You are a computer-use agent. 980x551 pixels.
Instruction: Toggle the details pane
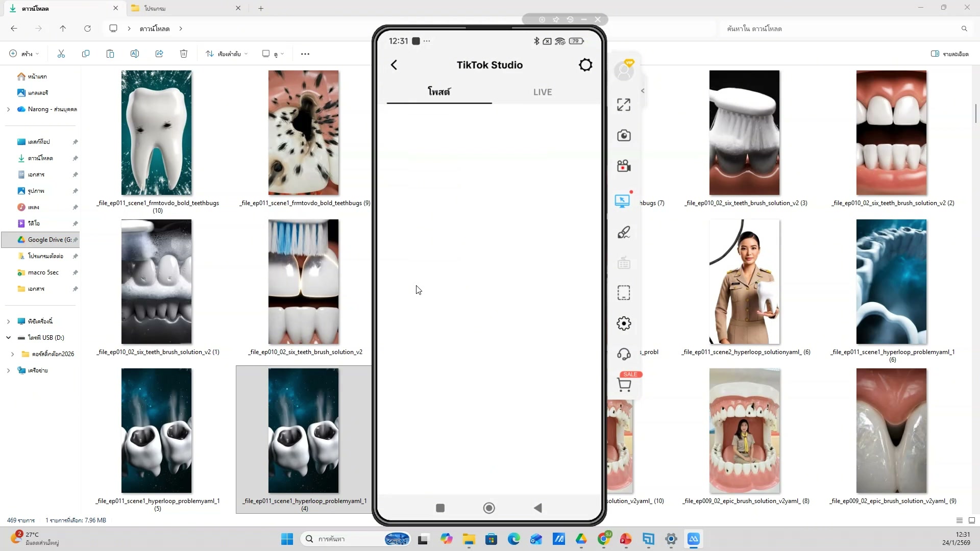point(949,54)
